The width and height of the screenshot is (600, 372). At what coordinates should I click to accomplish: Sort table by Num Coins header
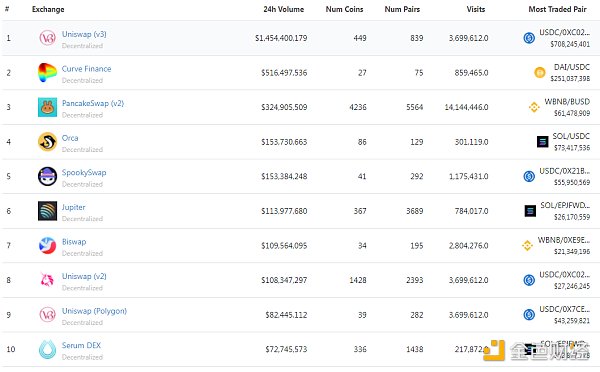coord(344,9)
